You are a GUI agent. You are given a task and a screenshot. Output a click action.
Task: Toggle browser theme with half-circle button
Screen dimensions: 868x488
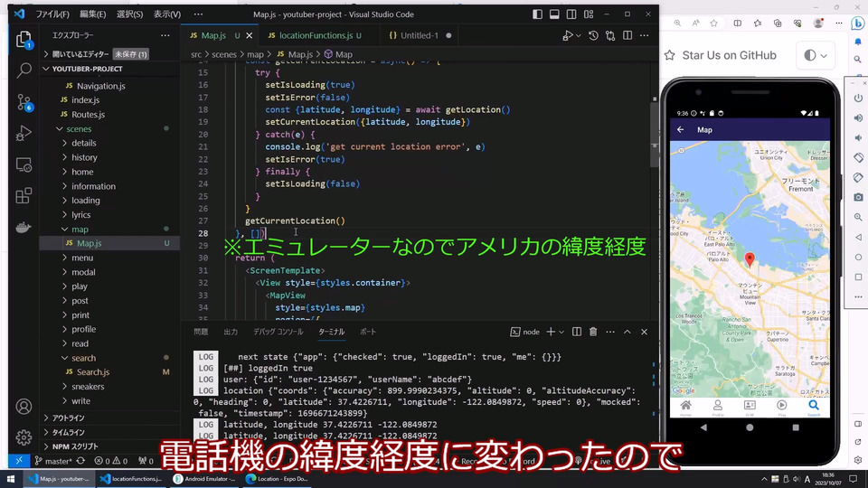[816, 55]
